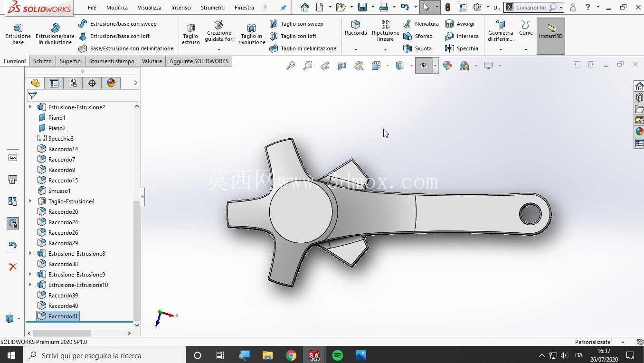Expand Estrusione-Estrusione8 feature
This screenshot has height=363, width=644.
click(x=30, y=253)
